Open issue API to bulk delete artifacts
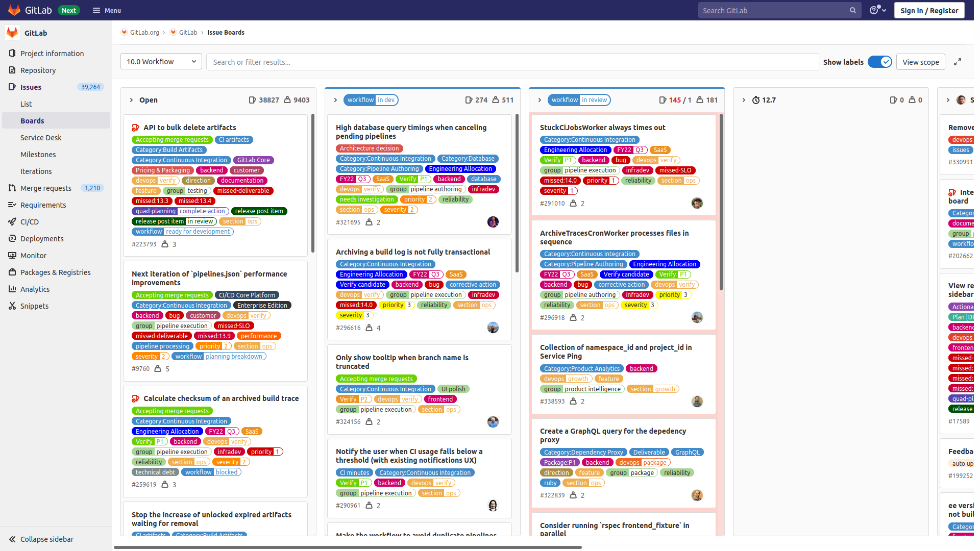The width and height of the screenshot is (980, 551). click(x=190, y=128)
